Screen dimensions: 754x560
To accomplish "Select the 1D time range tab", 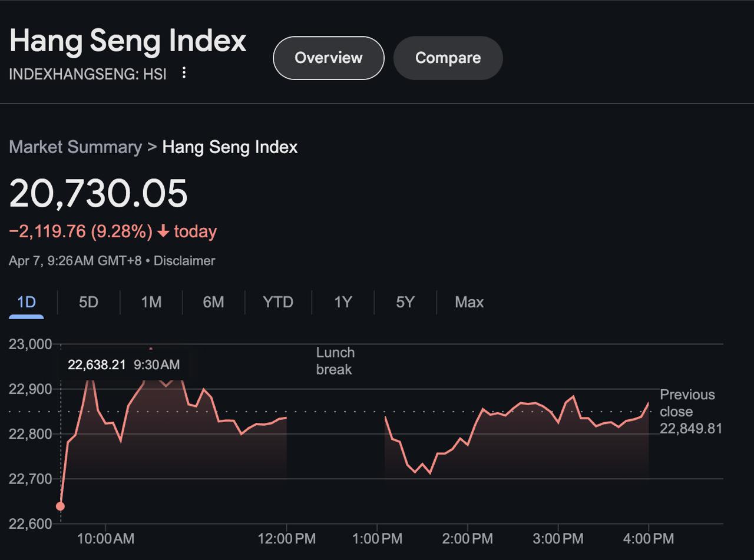I will click(27, 302).
